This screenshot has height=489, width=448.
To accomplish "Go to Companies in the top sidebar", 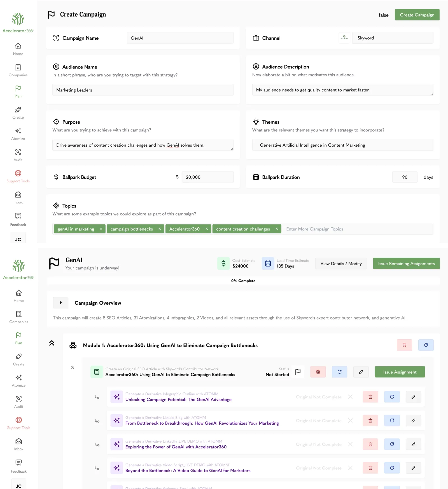I will (18, 70).
